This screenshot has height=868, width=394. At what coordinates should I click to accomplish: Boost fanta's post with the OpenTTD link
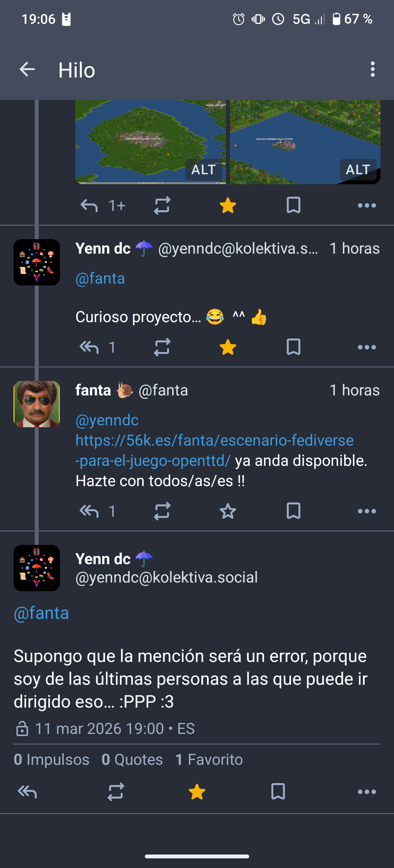click(162, 511)
